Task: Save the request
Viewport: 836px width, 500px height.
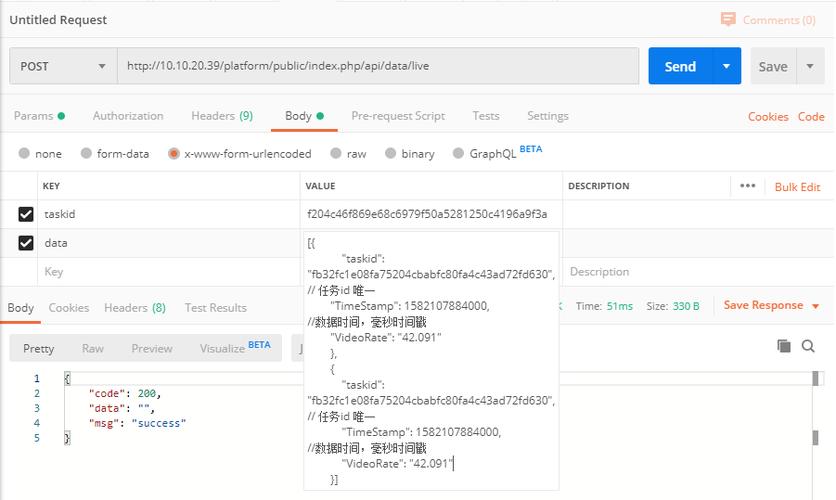Action: 773,66
